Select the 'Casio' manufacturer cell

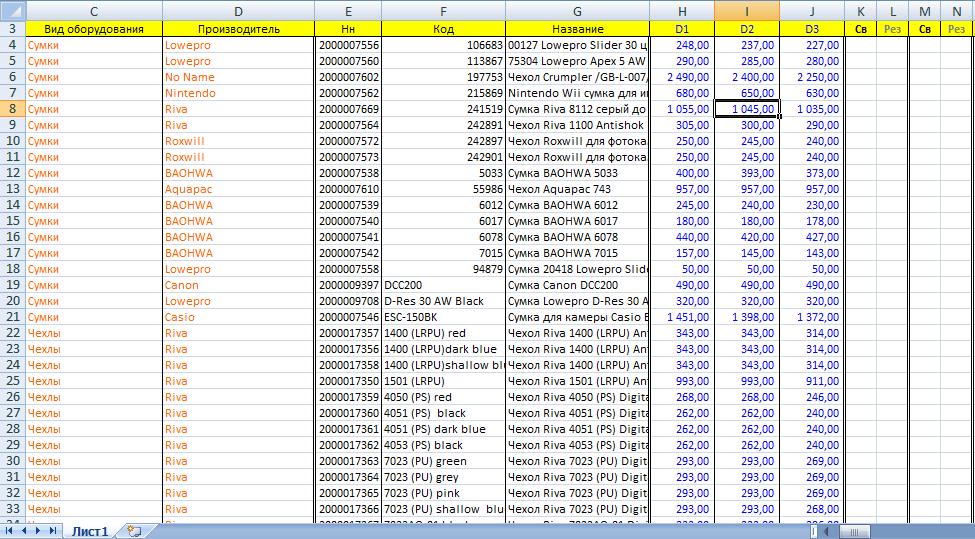click(x=239, y=316)
